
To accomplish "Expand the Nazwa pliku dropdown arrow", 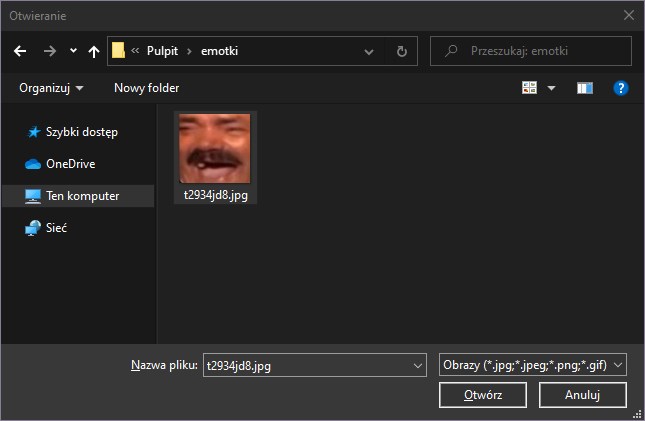I will click(x=418, y=365).
